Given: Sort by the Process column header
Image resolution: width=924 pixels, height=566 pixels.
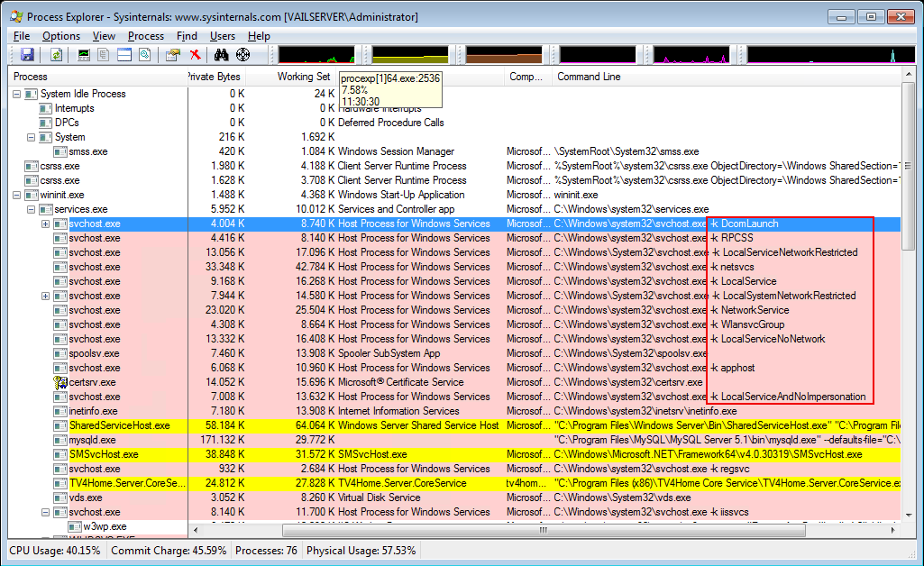Looking at the screenshot, I should point(97,77).
